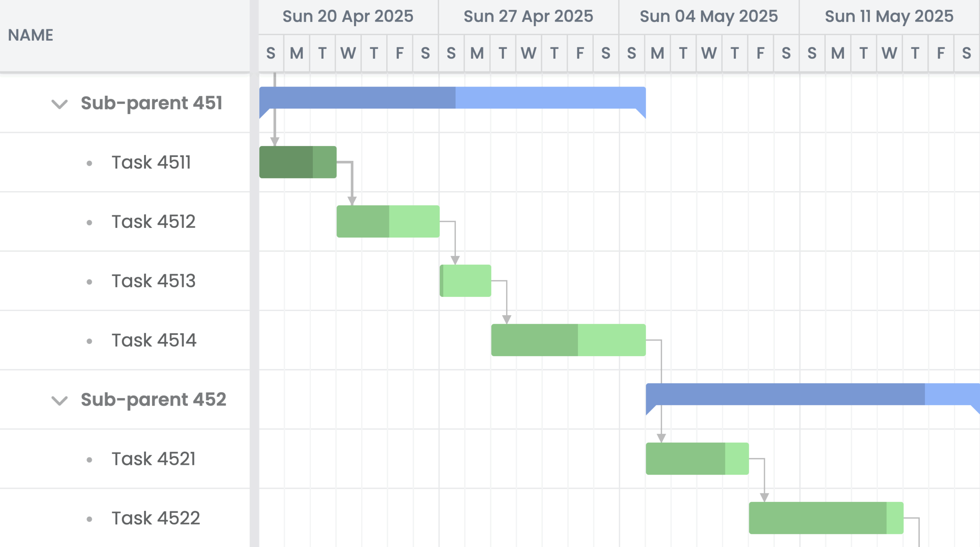
Task: Select the Task 4522 row label
Action: coord(156,518)
